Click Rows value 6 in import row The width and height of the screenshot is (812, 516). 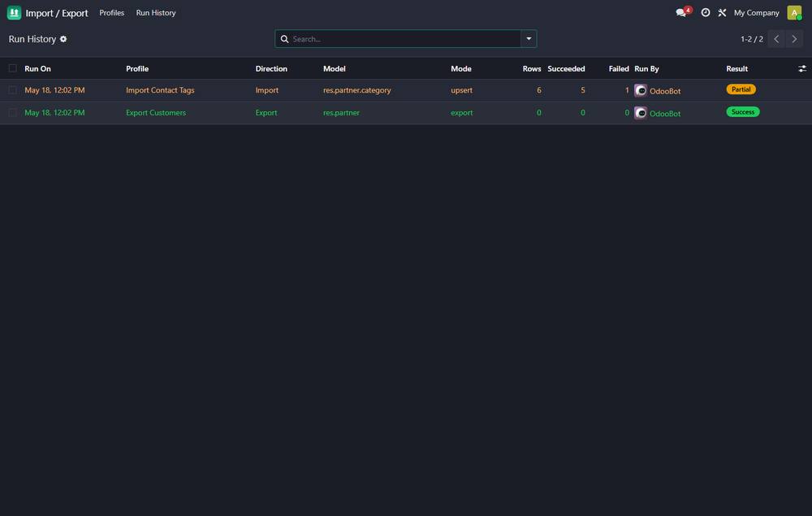538,90
